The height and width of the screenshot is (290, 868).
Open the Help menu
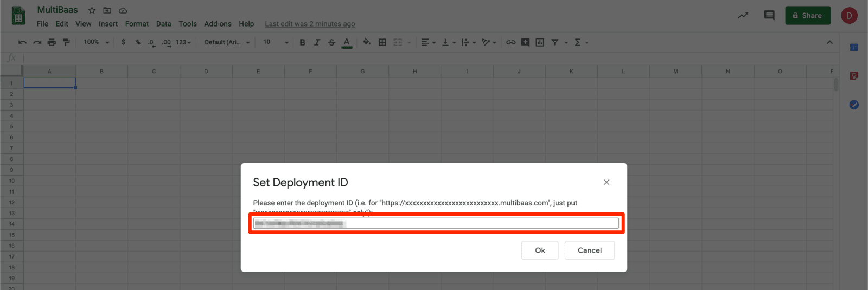click(246, 24)
